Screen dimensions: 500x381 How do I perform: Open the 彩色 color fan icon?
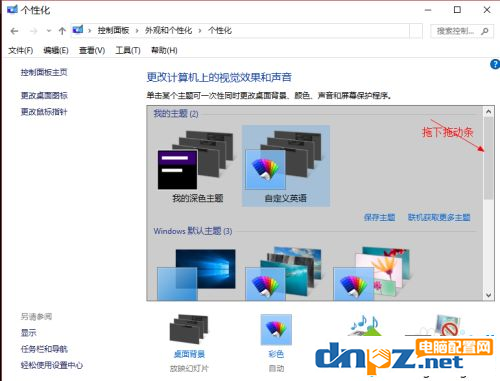[x=276, y=329]
